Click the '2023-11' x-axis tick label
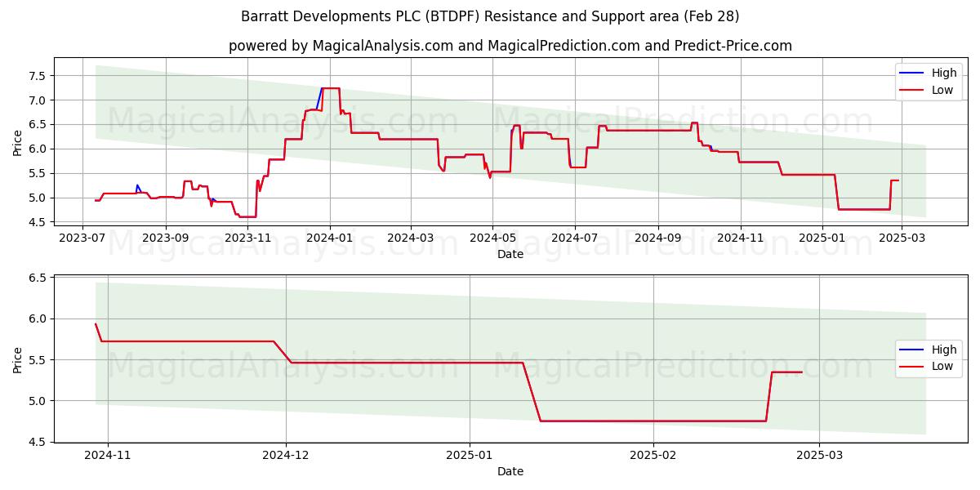 247,238
